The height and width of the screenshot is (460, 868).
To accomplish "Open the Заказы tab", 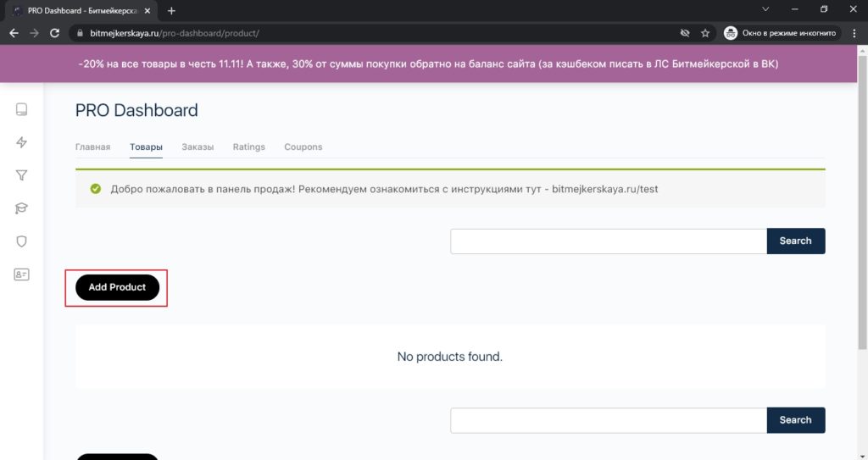I will pos(198,147).
